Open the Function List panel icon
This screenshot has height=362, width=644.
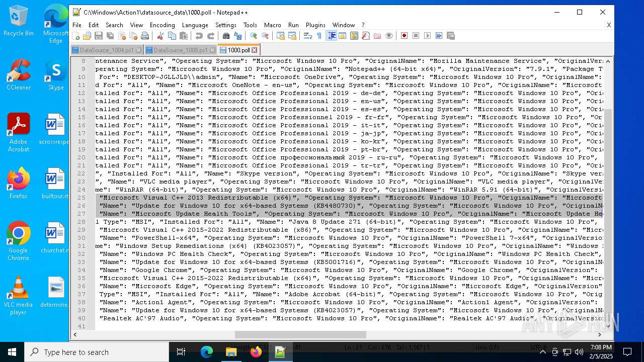tap(366, 36)
